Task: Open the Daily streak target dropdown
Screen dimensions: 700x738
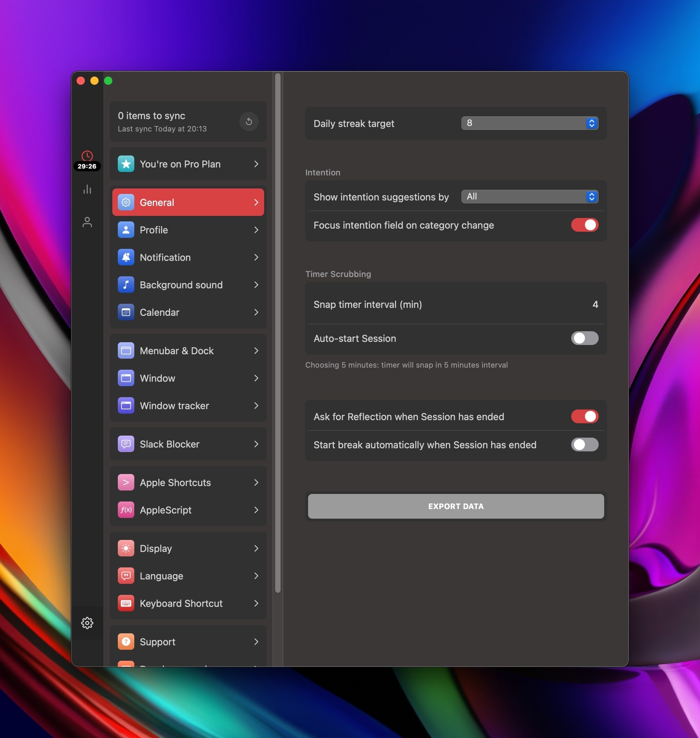Action: [x=530, y=123]
